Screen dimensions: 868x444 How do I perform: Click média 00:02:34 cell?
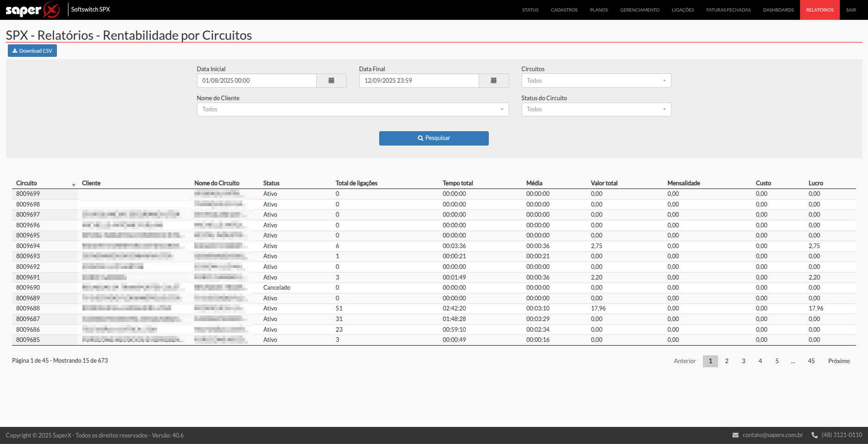tap(538, 330)
